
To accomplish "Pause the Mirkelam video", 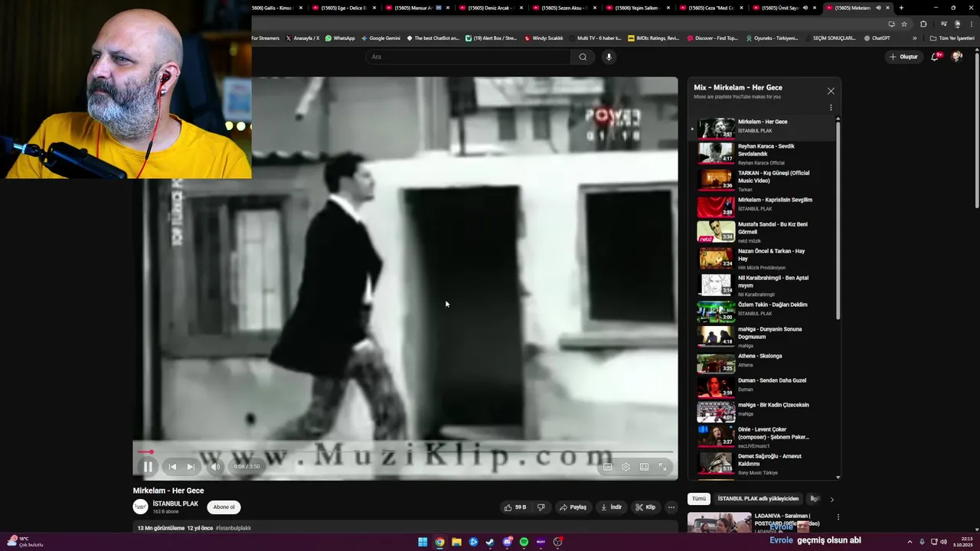I will tap(148, 467).
